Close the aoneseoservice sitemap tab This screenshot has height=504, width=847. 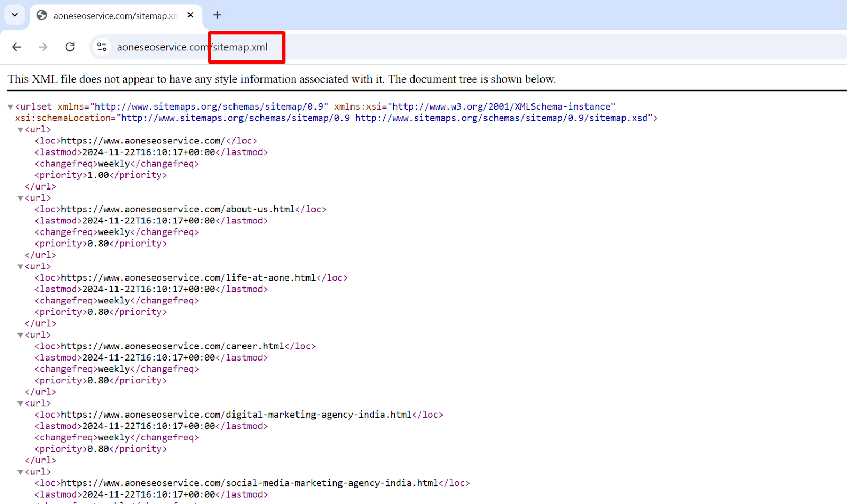click(x=191, y=15)
